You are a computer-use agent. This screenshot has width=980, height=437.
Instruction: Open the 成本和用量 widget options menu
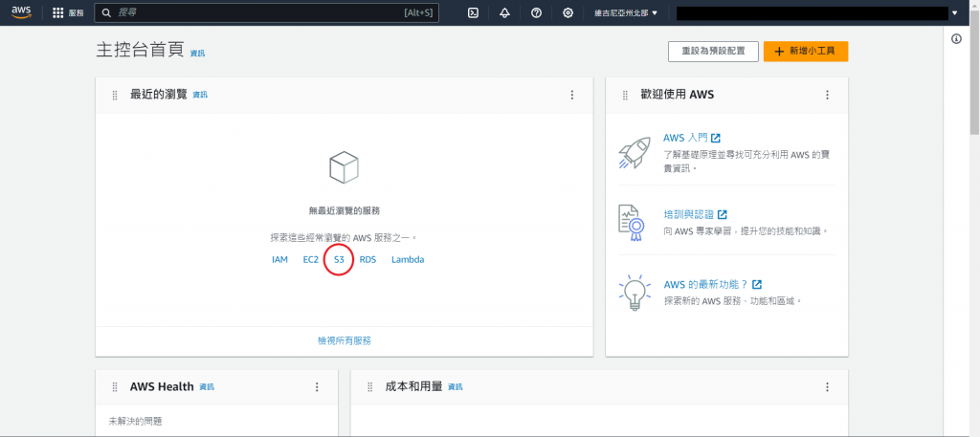click(x=828, y=387)
